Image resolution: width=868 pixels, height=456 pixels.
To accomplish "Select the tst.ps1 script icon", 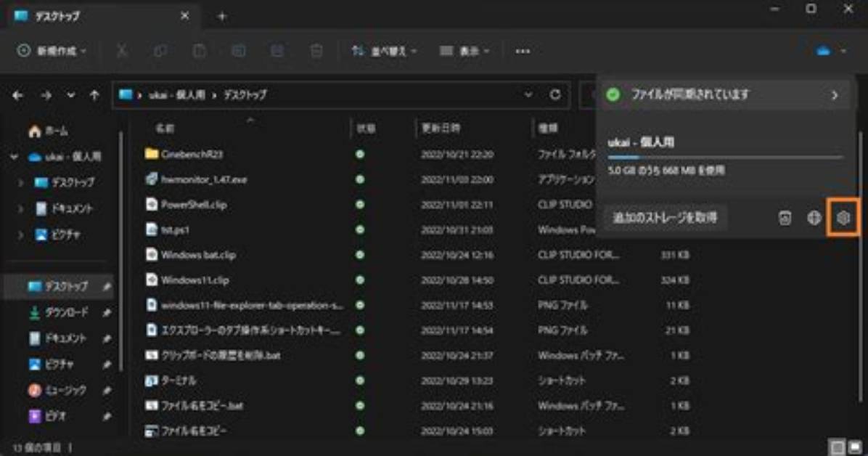I will click(x=151, y=229).
